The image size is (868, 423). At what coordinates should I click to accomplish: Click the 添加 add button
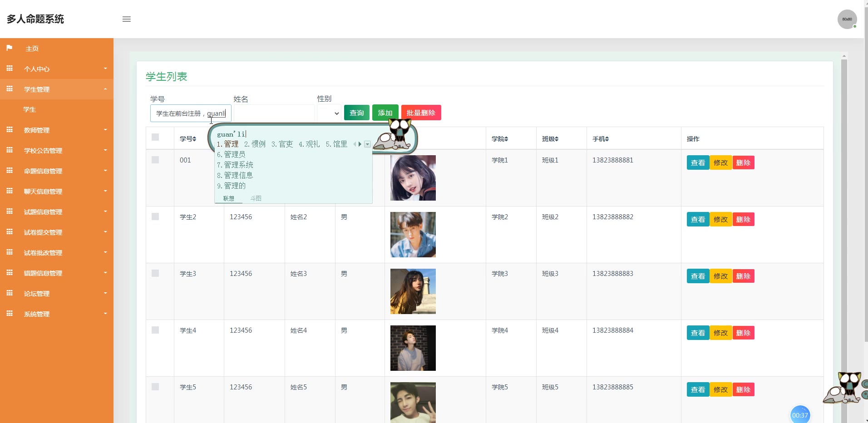[x=385, y=113]
